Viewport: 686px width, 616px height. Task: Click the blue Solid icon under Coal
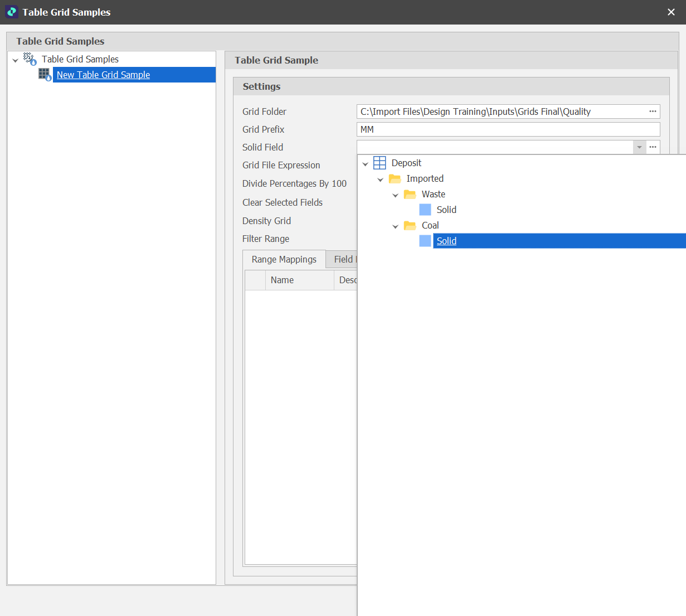425,241
